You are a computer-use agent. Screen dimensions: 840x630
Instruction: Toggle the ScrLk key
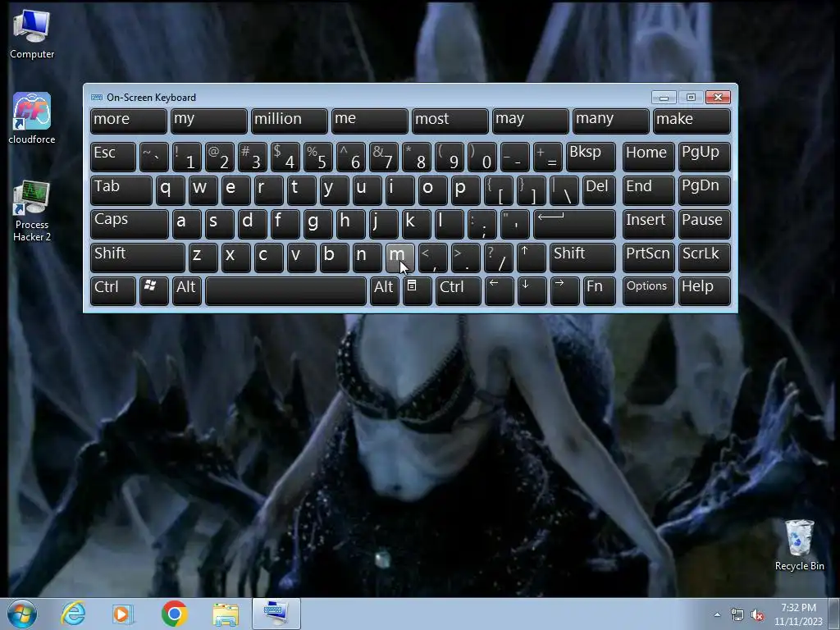tap(704, 258)
